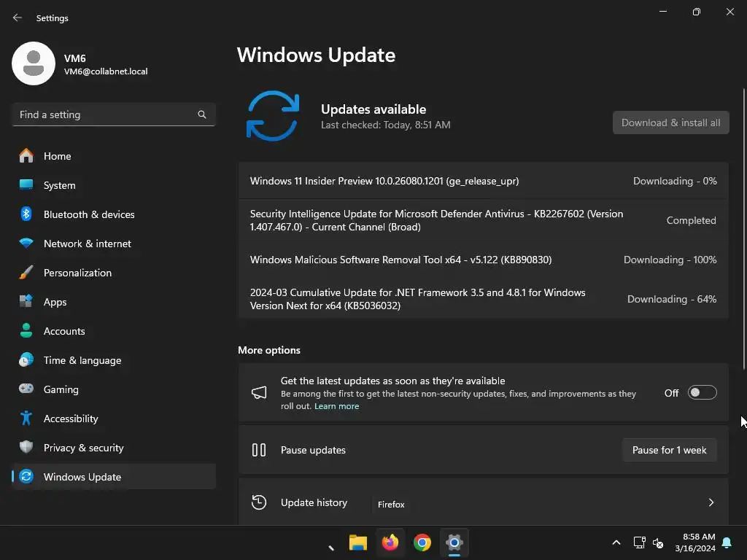Viewport: 747px width, 560px height.
Task: Click the back arrow in Settings header
Action: point(18,17)
